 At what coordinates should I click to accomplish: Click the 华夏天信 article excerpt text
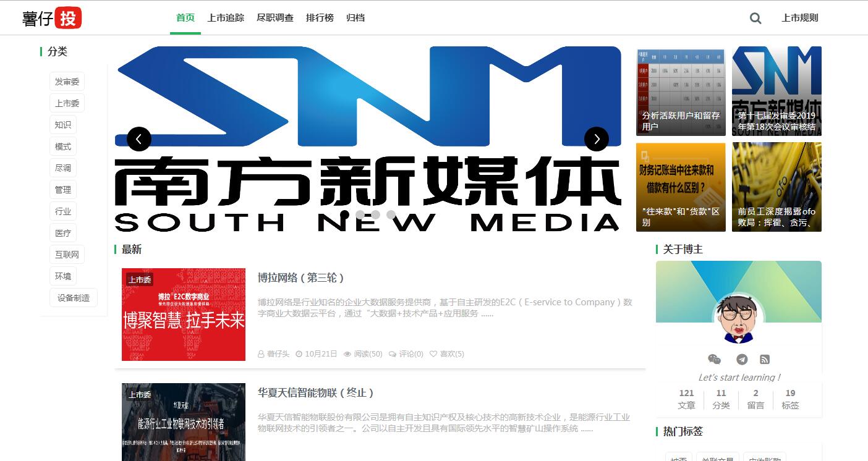[x=444, y=423]
